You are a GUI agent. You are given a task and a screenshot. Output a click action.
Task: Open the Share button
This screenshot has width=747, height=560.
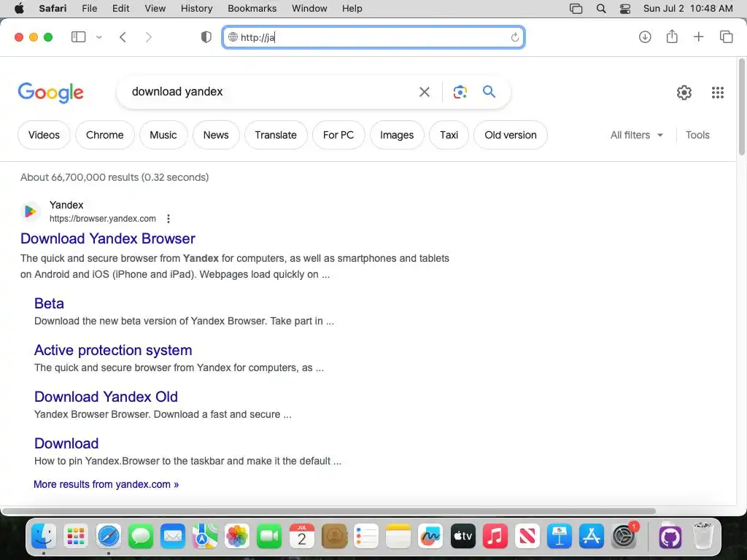point(672,36)
